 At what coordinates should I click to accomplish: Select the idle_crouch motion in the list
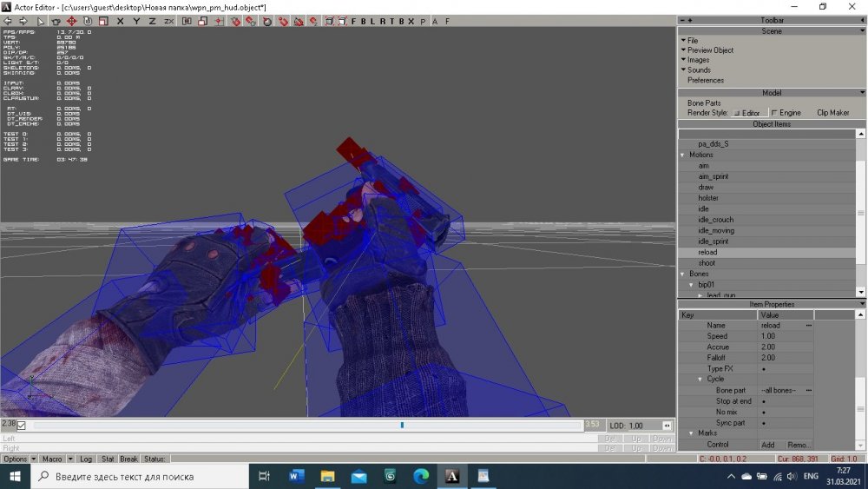(x=715, y=220)
